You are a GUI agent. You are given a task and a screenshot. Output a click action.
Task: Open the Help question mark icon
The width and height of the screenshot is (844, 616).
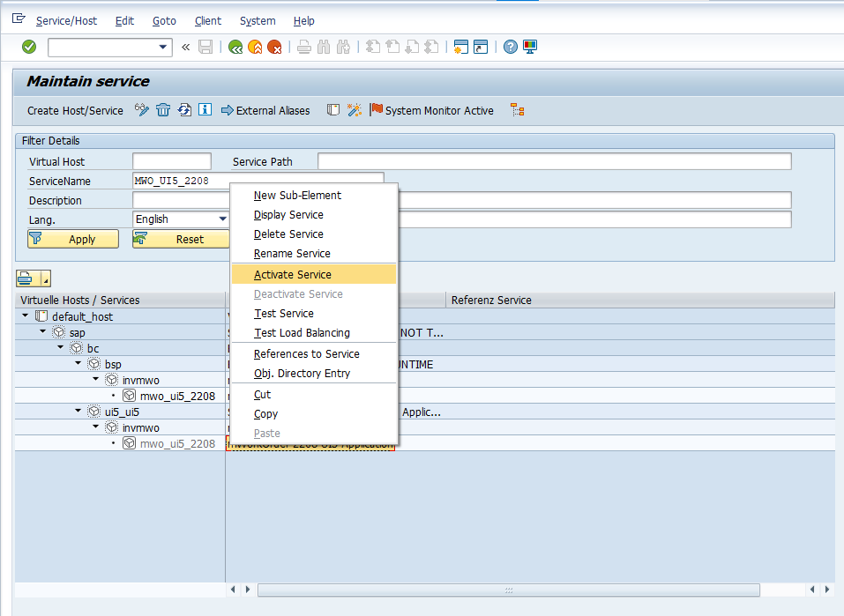[511, 47]
